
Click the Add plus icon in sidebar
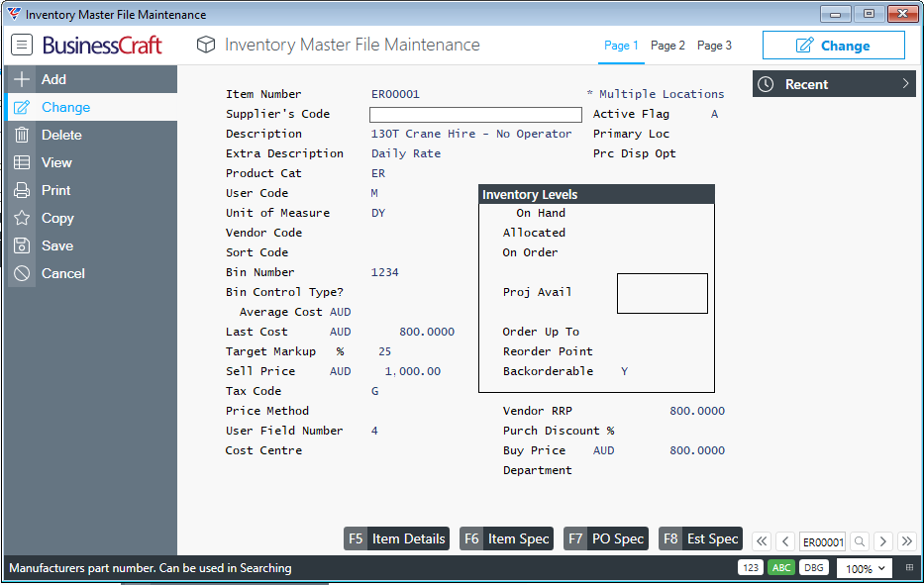point(22,79)
